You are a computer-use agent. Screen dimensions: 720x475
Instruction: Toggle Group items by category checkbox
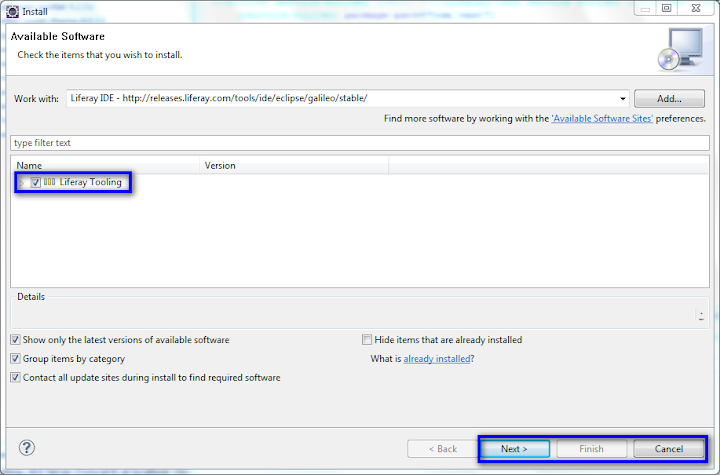coord(15,359)
